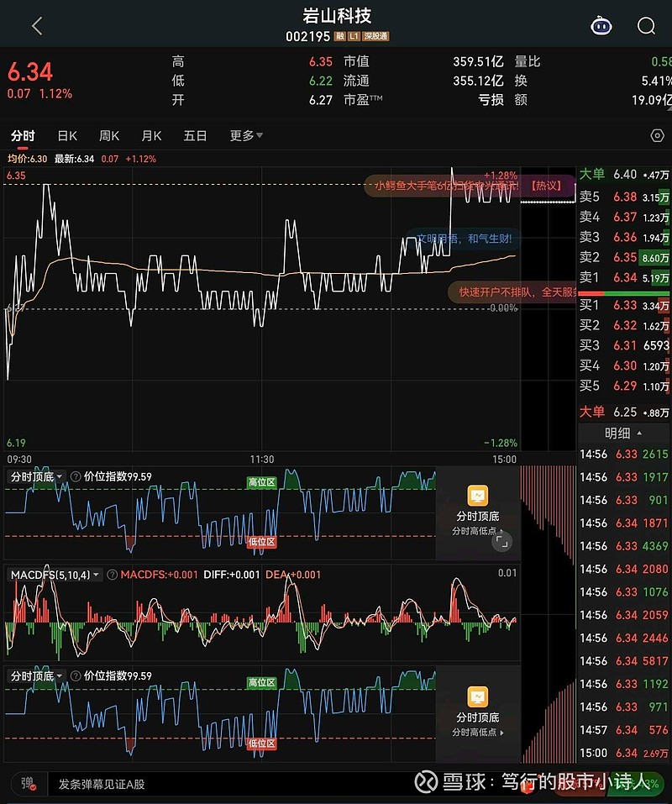Open the 更多 chart period dropdown
Viewport: 672px width, 804px height.
click(246, 135)
